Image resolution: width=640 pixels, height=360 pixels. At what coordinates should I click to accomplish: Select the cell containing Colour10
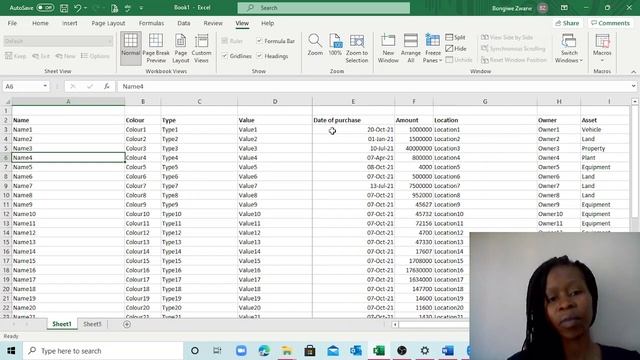coord(142,214)
